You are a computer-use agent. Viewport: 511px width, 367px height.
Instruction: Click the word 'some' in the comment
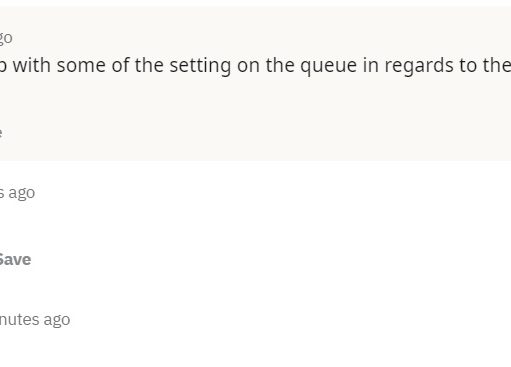point(81,65)
